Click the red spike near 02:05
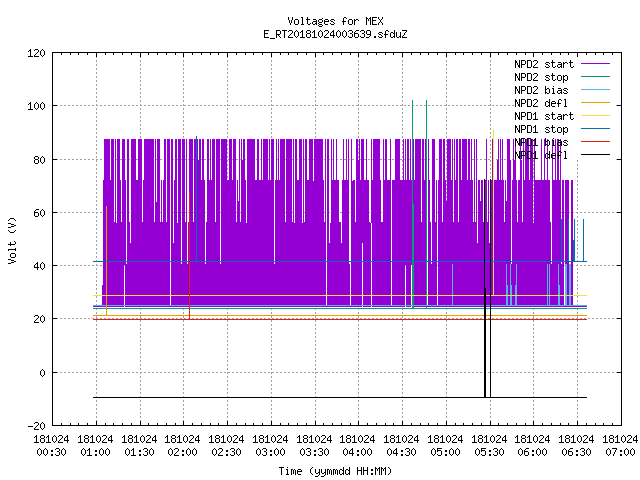Screen dimensions: 640x480 pyautogui.click(x=189, y=256)
